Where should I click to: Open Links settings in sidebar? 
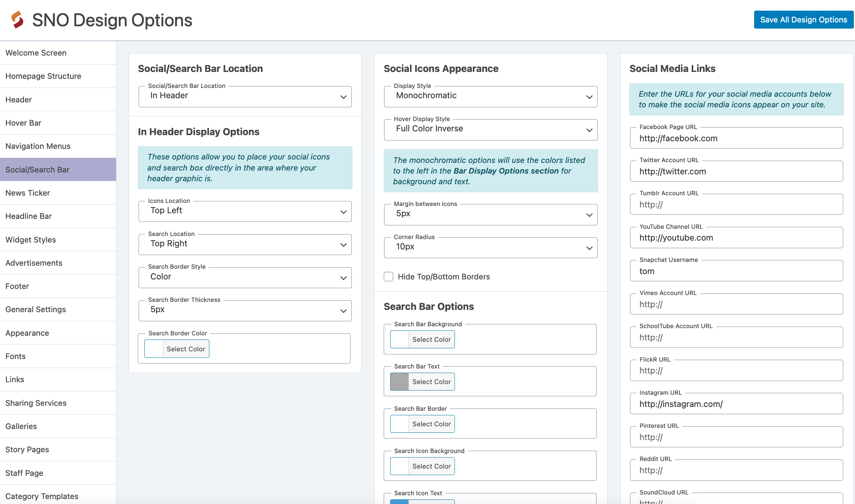tap(58, 380)
